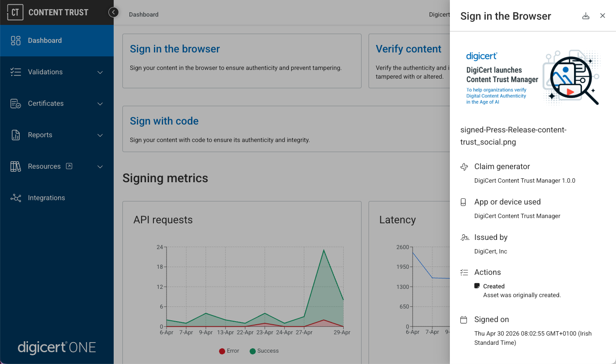Select Dashboard in the sidebar
Screen dimensions: 616x364
click(45, 41)
